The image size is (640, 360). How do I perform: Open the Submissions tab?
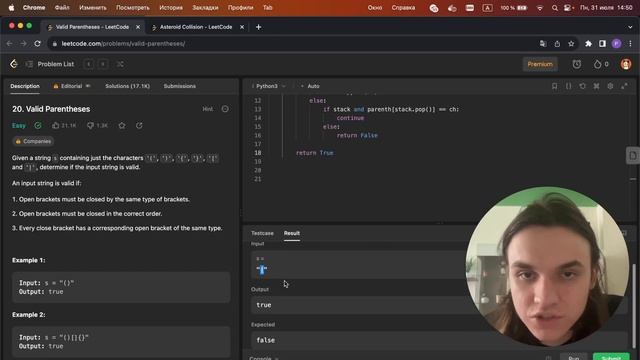tap(180, 86)
